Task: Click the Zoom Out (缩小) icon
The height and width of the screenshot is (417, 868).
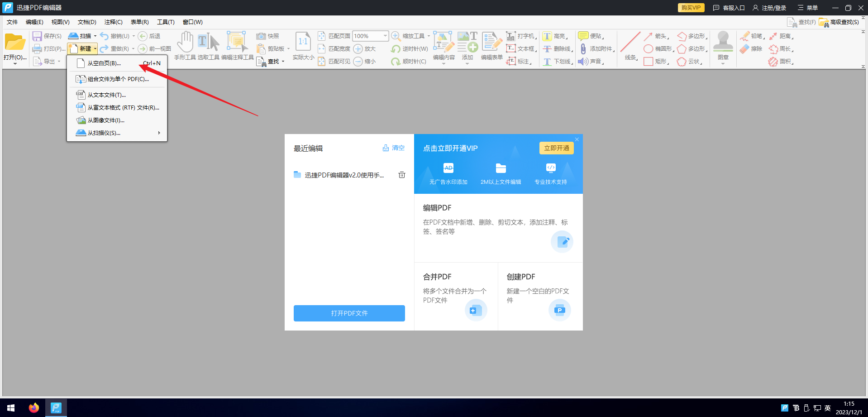Action: [358, 62]
